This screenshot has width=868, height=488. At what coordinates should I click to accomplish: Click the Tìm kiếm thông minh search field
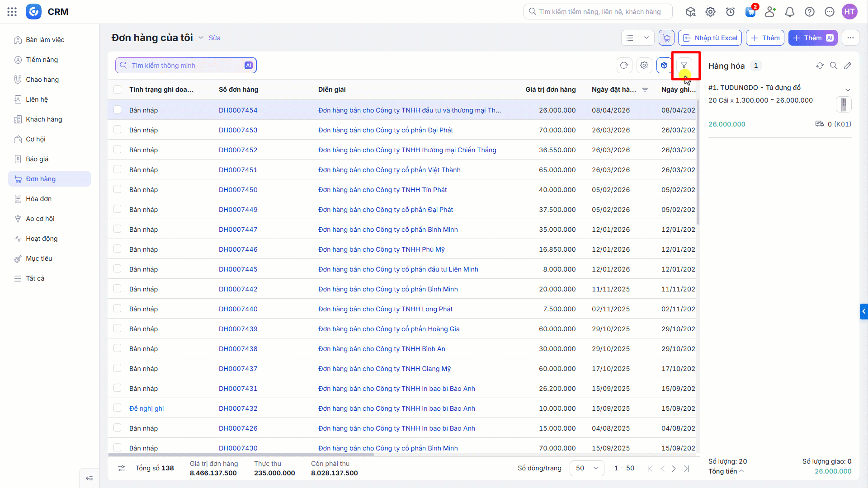tap(186, 66)
